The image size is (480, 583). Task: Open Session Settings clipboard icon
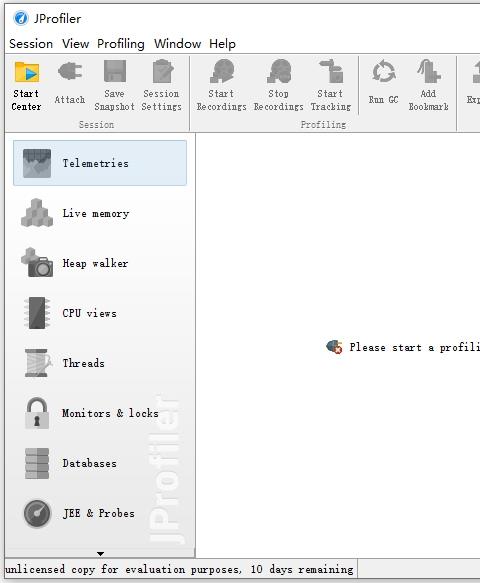[x=162, y=71]
